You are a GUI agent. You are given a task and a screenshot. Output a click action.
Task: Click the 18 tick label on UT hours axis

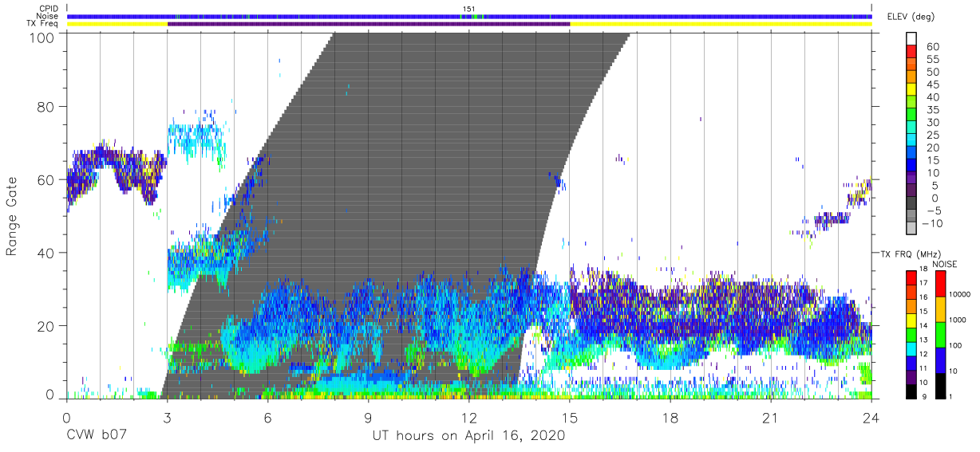click(670, 418)
